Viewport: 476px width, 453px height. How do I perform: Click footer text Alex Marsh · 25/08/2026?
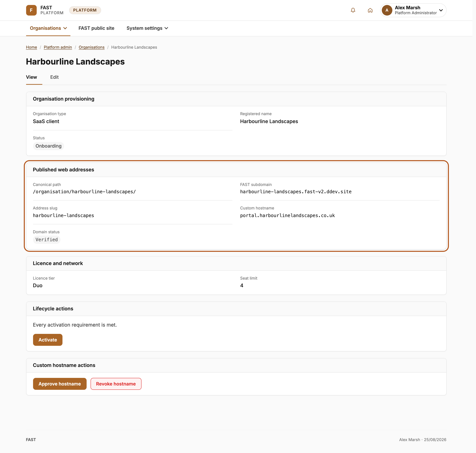(x=422, y=440)
